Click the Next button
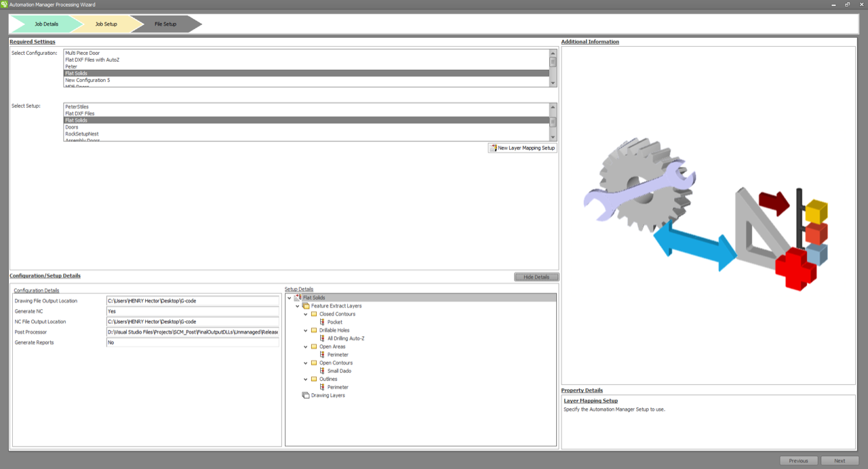This screenshot has height=469, width=868. [x=840, y=461]
